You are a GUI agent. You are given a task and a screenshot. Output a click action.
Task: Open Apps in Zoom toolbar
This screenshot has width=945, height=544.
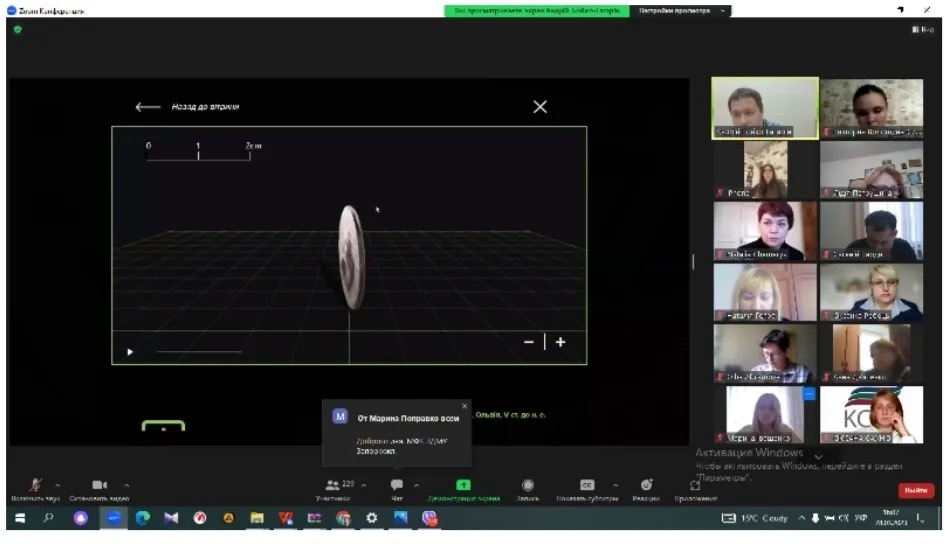(695, 486)
